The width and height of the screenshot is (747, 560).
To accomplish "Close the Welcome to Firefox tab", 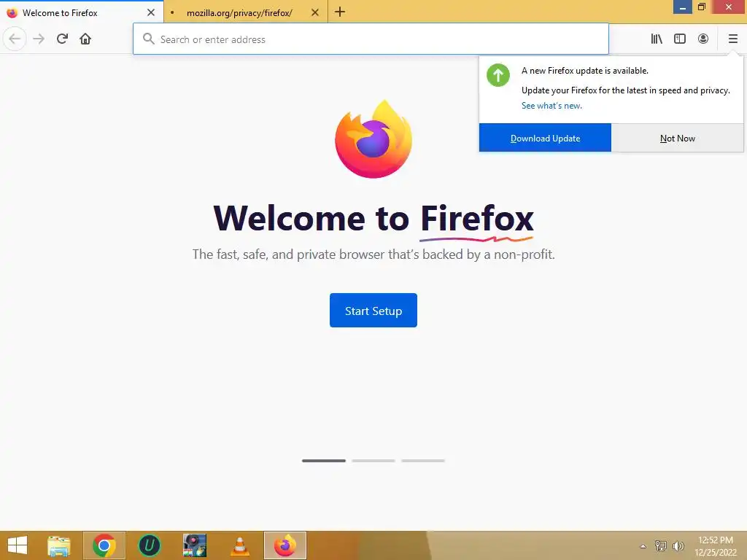I will [151, 12].
